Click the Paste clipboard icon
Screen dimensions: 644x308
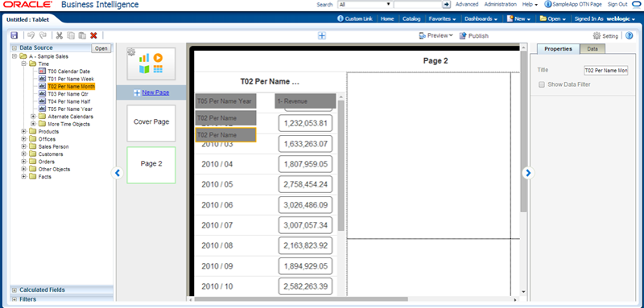point(82,35)
